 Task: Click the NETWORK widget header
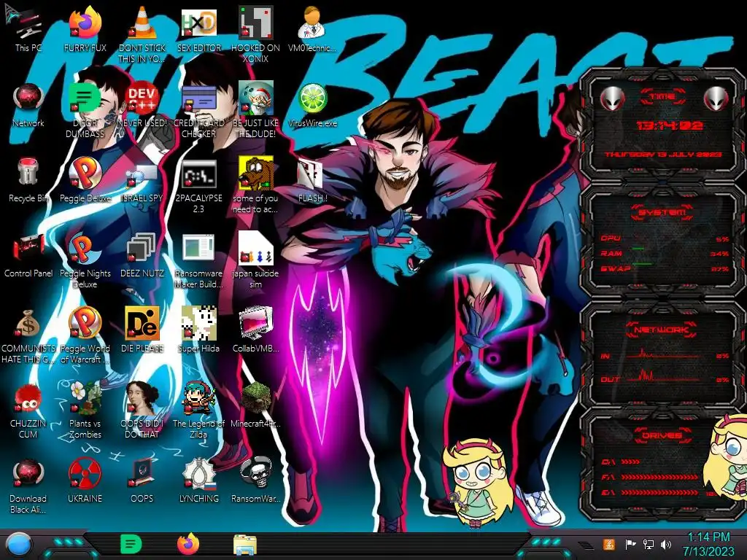click(662, 330)
